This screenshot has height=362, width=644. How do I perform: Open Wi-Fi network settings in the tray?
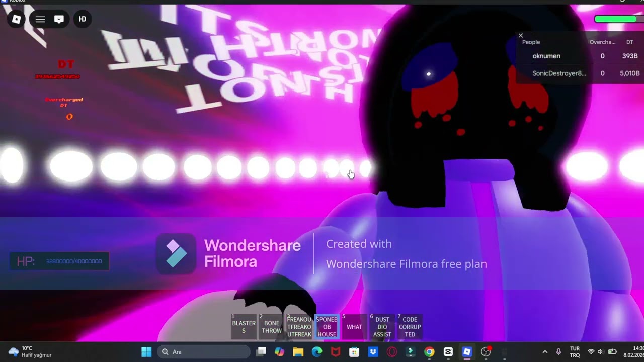tap(591, 352)
